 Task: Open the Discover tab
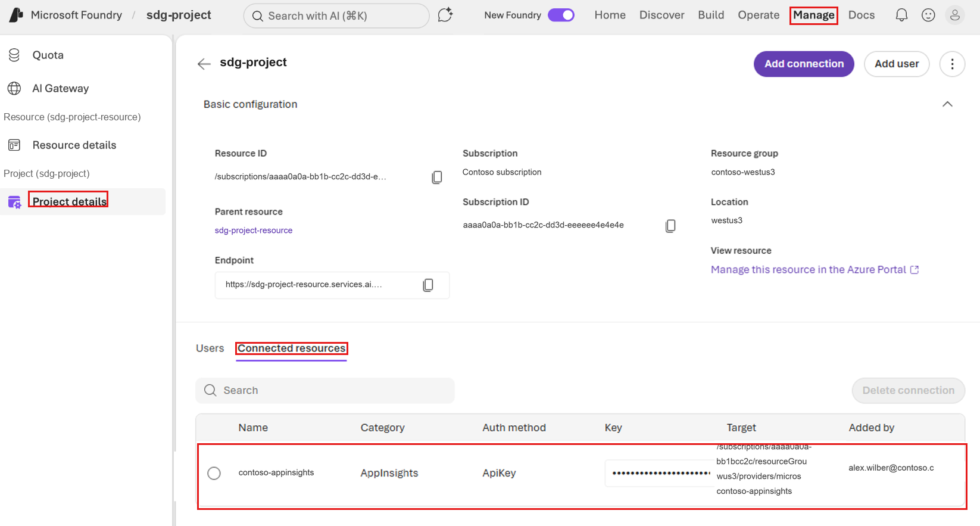(661, 15)
